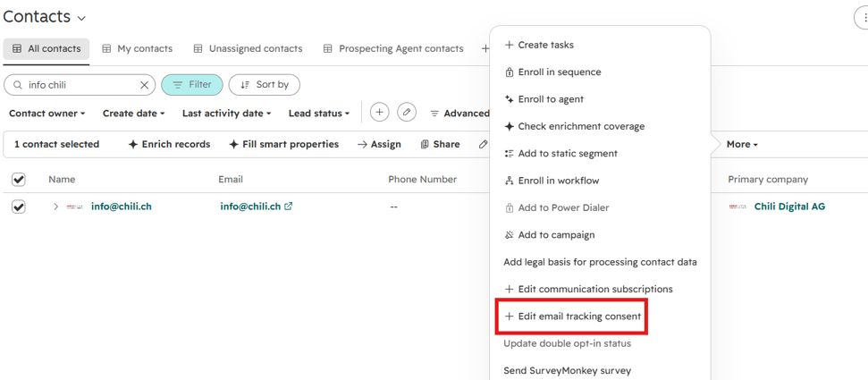Expand the Last activity date filter
Viewport: 868px width, 380px height.
click(x=227, y=114)
